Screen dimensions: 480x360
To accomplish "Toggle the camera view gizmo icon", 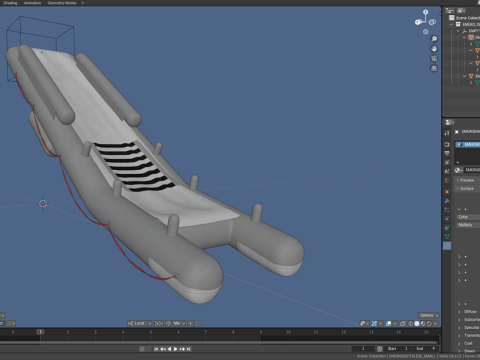I will pos(434,58).
